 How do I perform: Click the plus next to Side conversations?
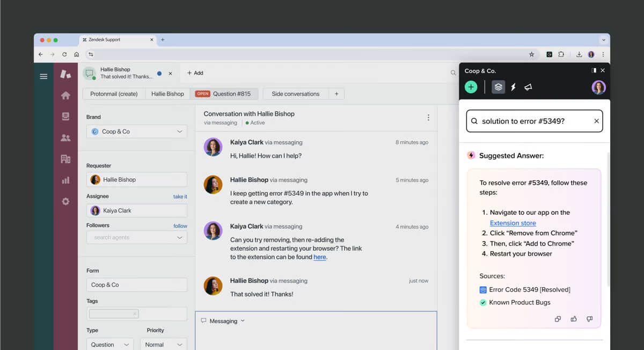(x=336, y=94)
